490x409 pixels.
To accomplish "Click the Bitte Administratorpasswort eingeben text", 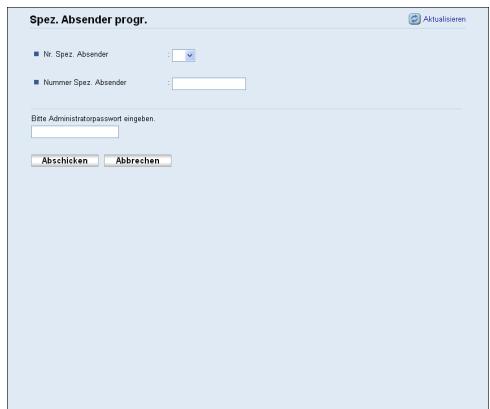I will pyautogui.click(x=93, y=119).
